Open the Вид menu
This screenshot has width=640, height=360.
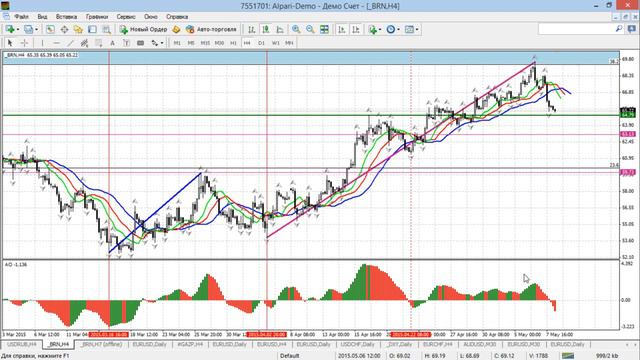click(42, 17)
